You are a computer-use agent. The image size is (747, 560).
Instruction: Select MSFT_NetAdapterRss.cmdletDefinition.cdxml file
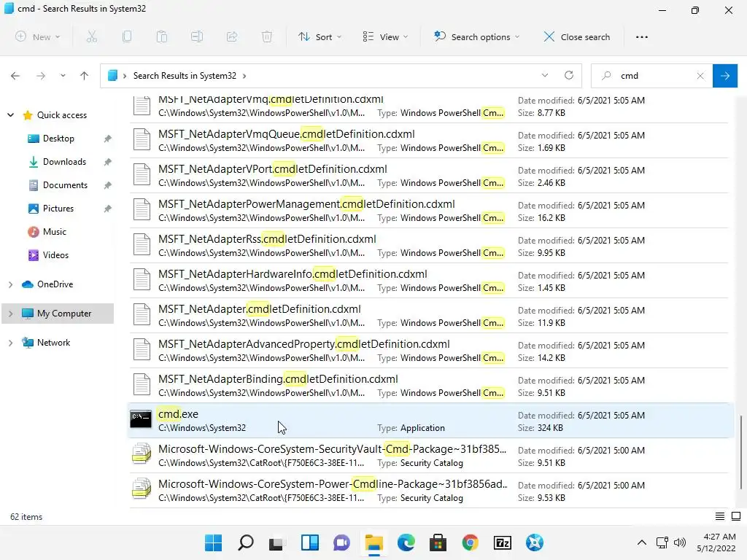[x=429, y=246]
